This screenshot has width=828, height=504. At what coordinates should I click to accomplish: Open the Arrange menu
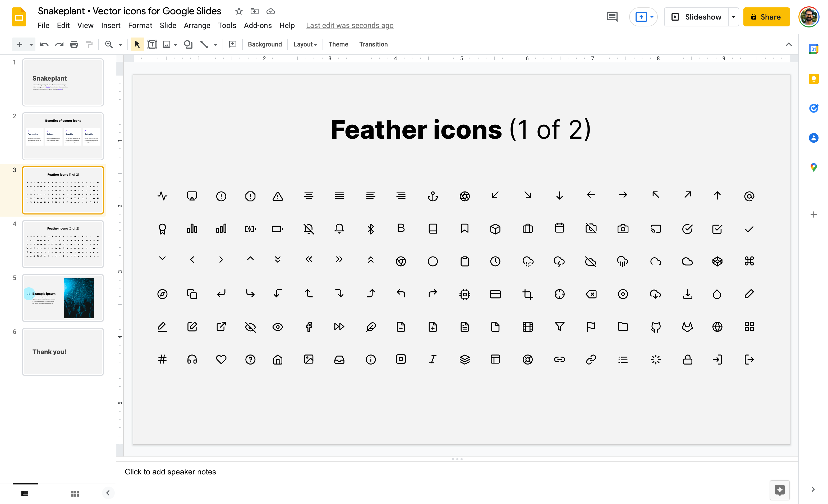[x=197, y=26]
